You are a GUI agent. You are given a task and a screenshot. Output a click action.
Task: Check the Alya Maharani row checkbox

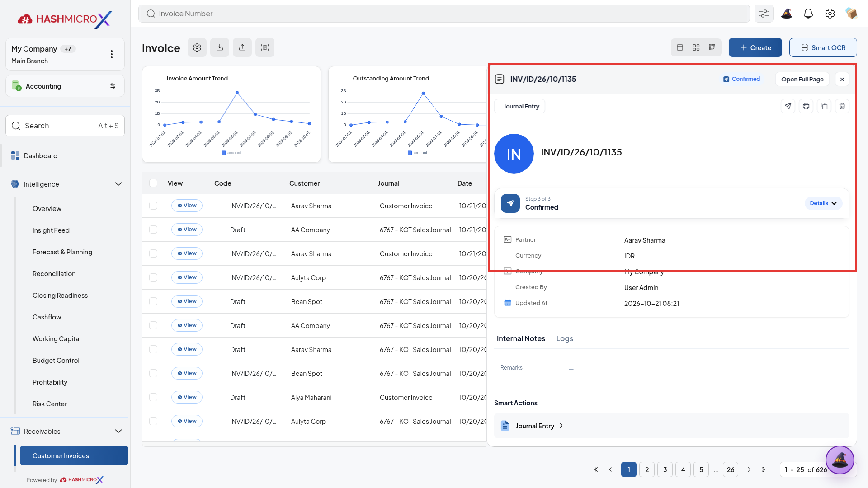pos(153,397)
